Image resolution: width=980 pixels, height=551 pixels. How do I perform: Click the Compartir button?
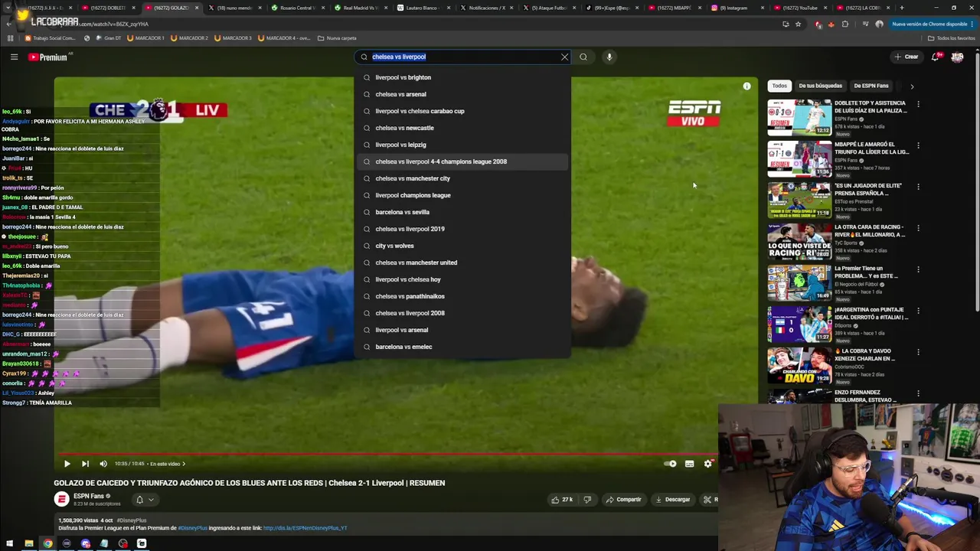point(623,500)
